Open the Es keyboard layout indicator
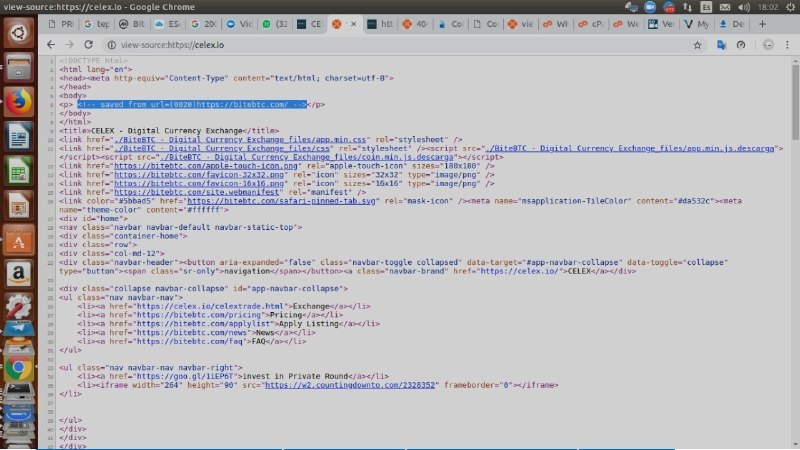This screenshot has height=450, width=800. 706,7
